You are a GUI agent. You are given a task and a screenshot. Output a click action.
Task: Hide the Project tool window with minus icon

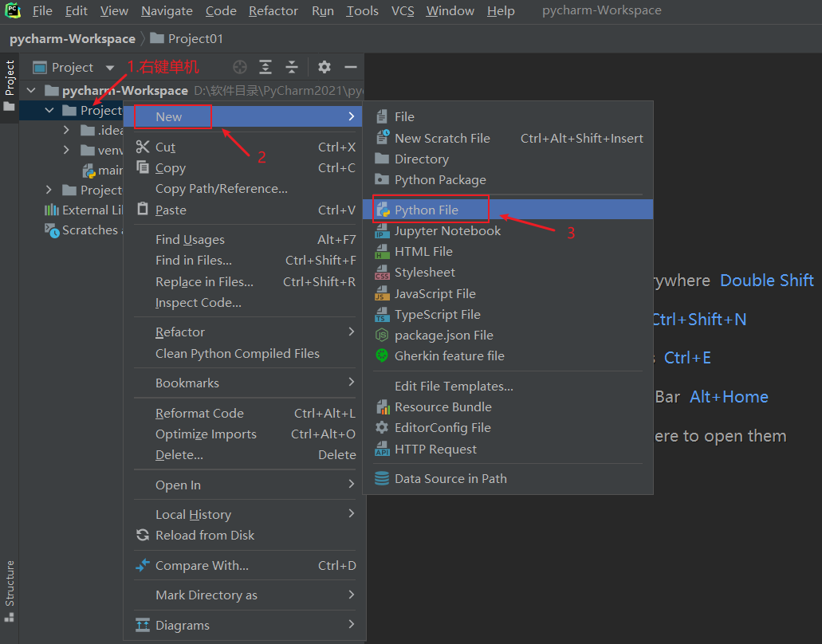pyautogui.click(x=351, y=67)
